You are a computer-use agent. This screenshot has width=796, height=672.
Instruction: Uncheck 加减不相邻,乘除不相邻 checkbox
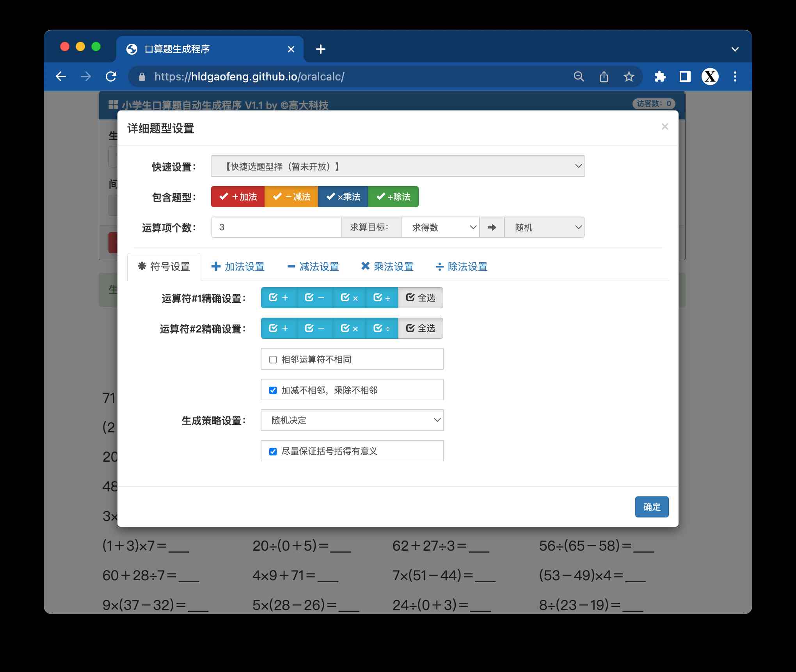pos(273,390)
